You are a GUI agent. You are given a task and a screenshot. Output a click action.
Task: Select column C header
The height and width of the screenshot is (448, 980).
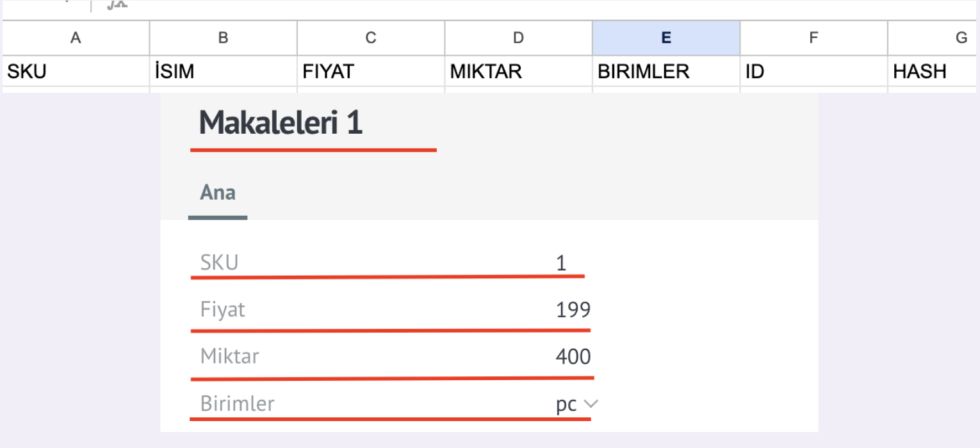click(371, 38)
